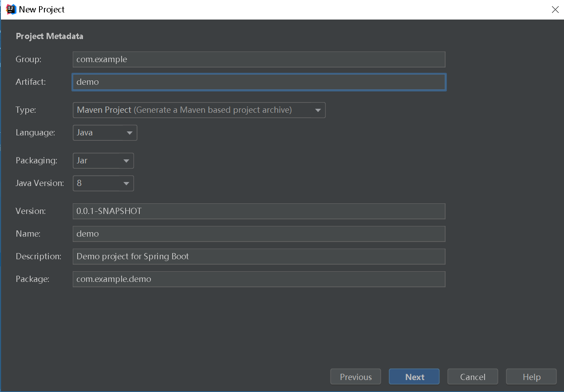Click the Project Metadata heading

point(50,36)
